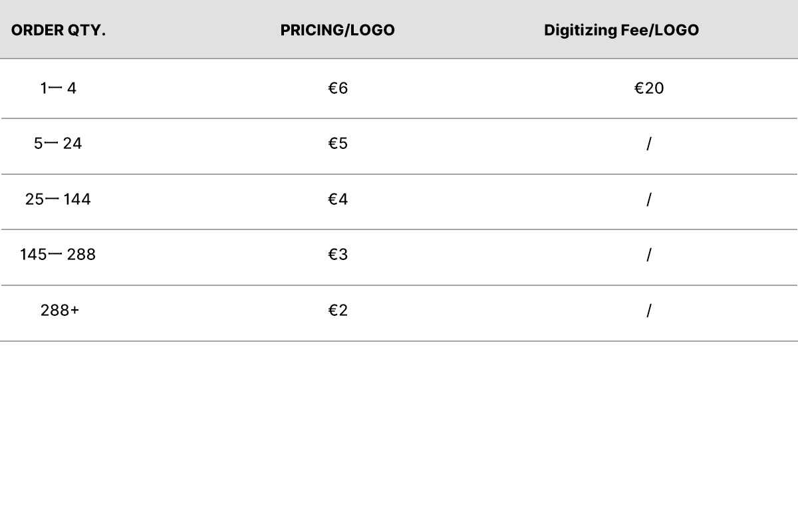
Task: Select the 288+ order quantity cell
Action: [x=59, y=311]
